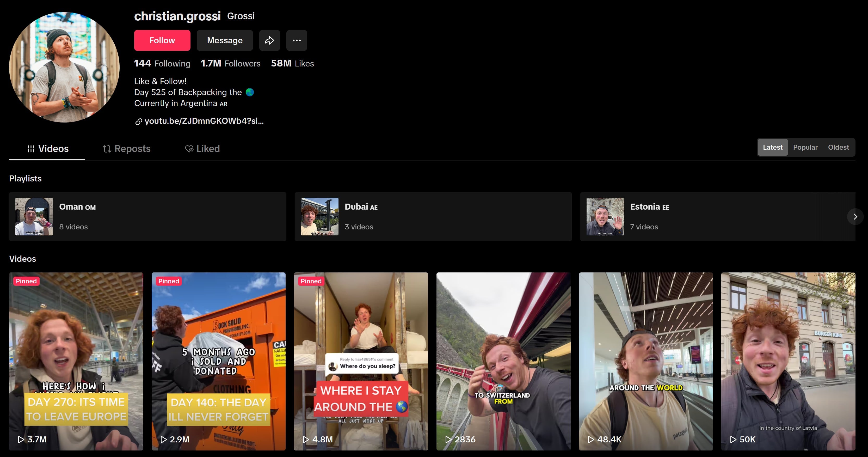
Task: Click the Pinned badge on Day 270 video
Action: coord(26,281)
